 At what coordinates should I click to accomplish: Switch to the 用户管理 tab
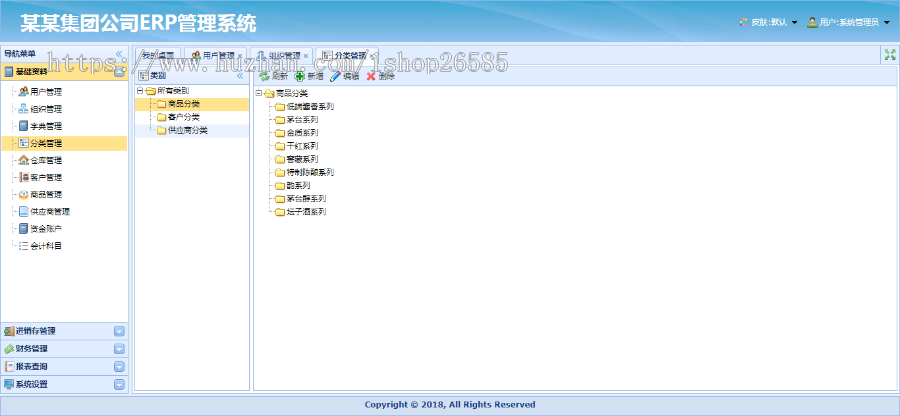point(213,55)
